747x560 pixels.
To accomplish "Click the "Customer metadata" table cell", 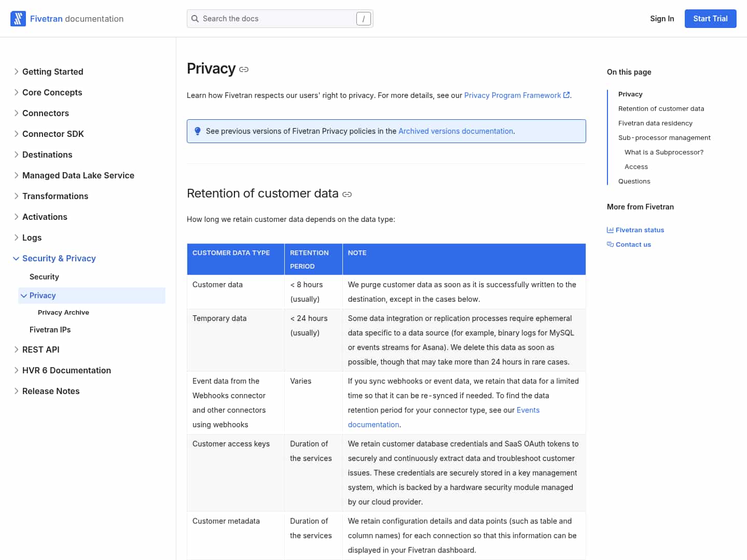I will pos(236,536).
